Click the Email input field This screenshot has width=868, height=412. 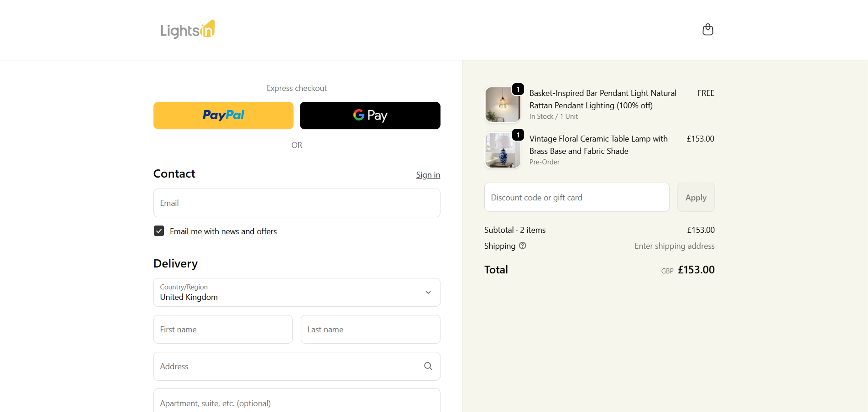[x=297, y=203]
